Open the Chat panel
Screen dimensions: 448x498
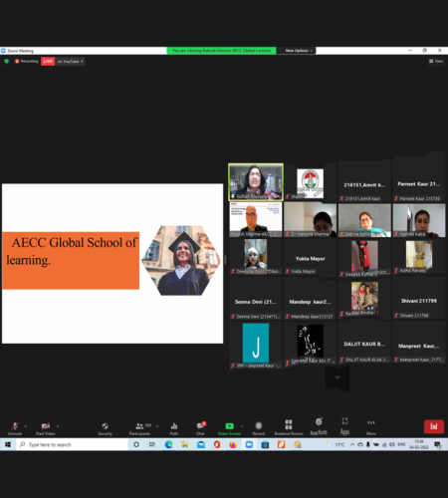click(x=200, y=428)
